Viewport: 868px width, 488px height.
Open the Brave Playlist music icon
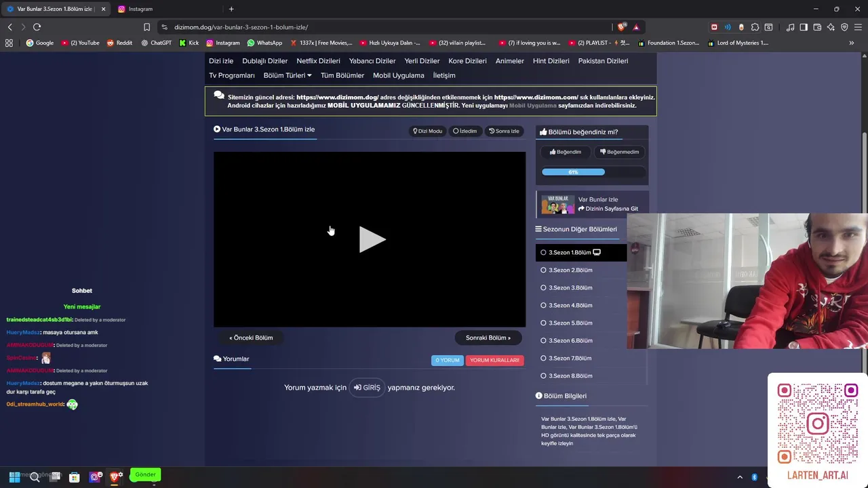click(791, 27)
